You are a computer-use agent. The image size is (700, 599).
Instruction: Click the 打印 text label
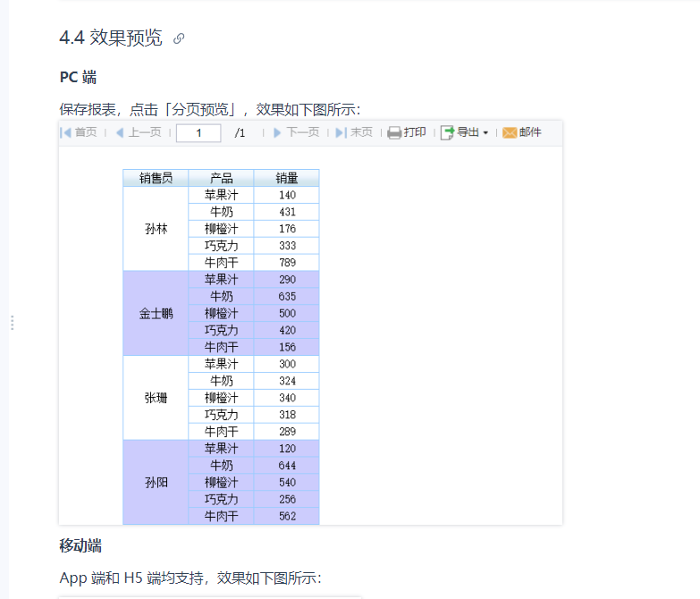pyautogui.click(x=415, y=132)
